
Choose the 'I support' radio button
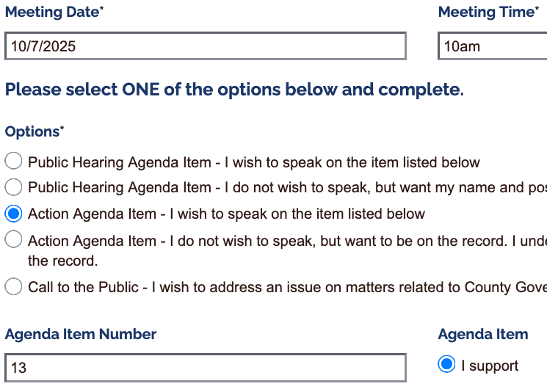(446, 365)
